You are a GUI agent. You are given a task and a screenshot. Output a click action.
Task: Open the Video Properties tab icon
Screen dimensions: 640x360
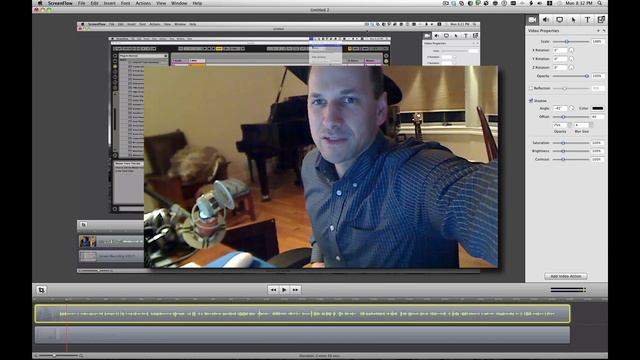(532, 20)
